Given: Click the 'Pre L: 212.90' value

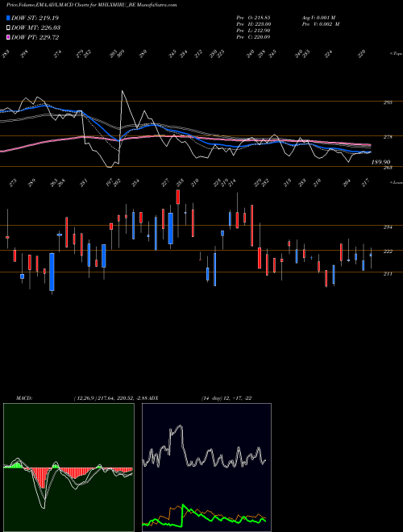Looking at the screenshot, I should [253, 30].
